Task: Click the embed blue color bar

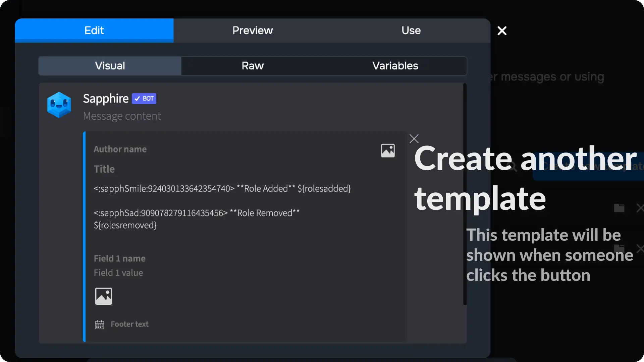Action: pyautogui.click(x=84, y=237)
